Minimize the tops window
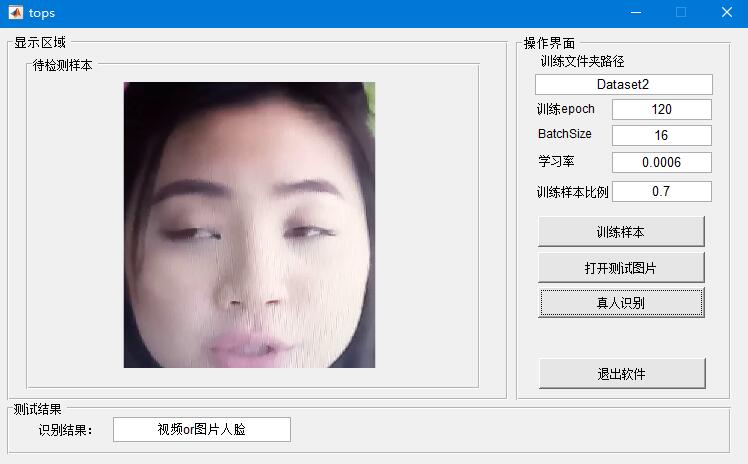The width and height of the screenshot is (748, 464). click(x=635, y=12)
